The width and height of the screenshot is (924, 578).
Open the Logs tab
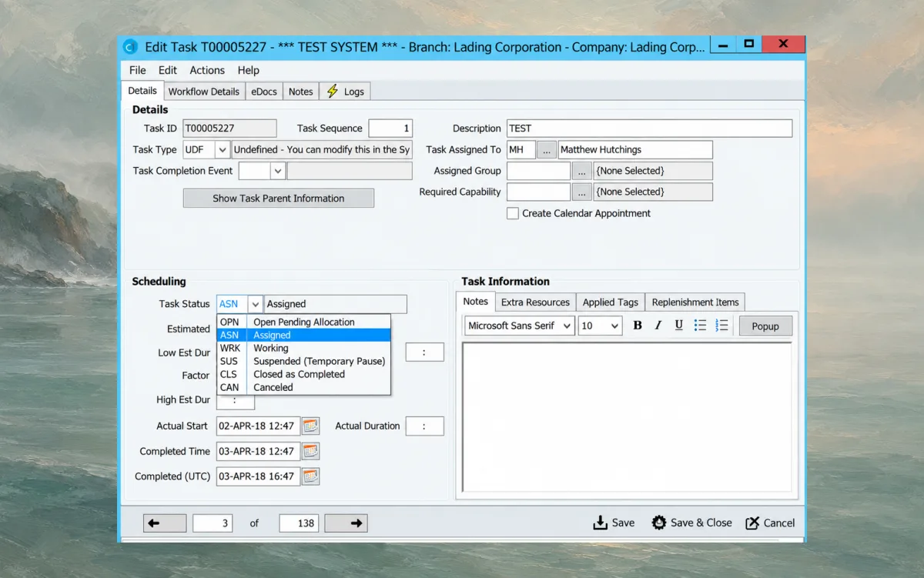pyautogui.click(x=345, y=92)
